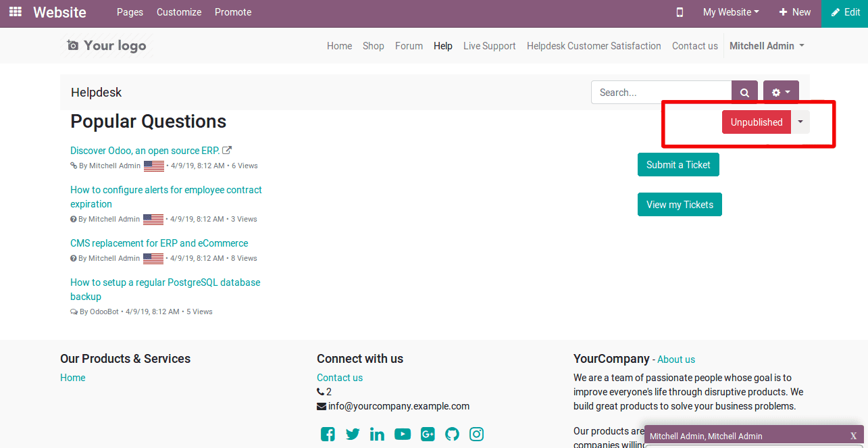Click the Submit a Ticket button

point(678,165)
